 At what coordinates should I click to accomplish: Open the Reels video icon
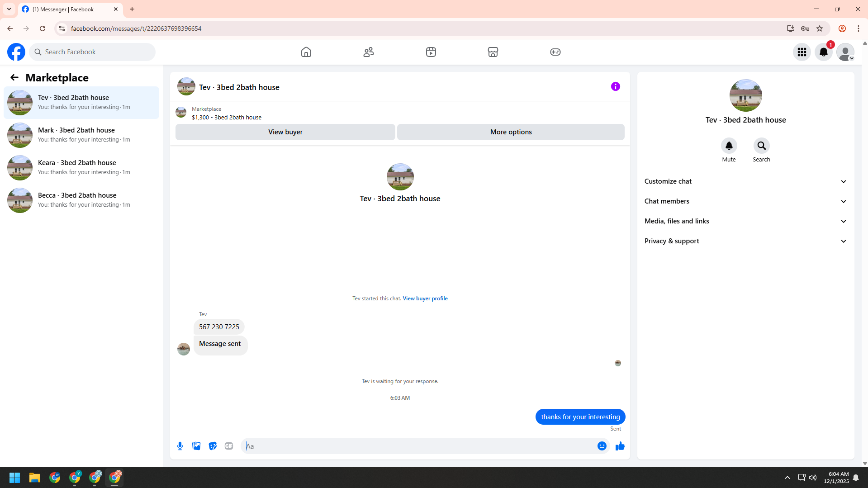[x=431, y=52]
